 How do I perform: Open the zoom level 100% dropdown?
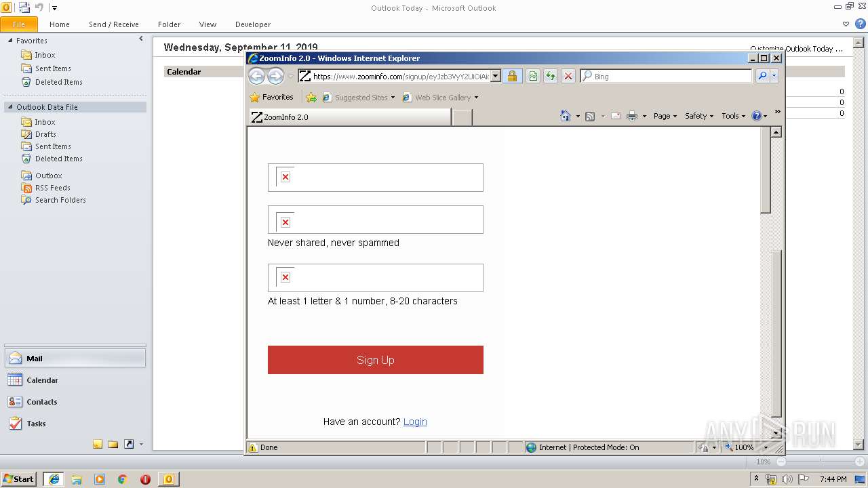coord(766,447)
